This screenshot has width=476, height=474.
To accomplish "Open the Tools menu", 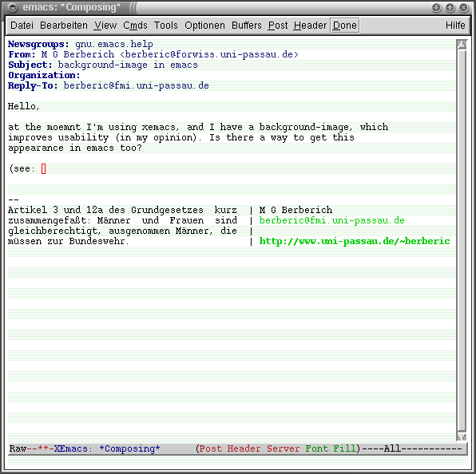I will [166, 26].
